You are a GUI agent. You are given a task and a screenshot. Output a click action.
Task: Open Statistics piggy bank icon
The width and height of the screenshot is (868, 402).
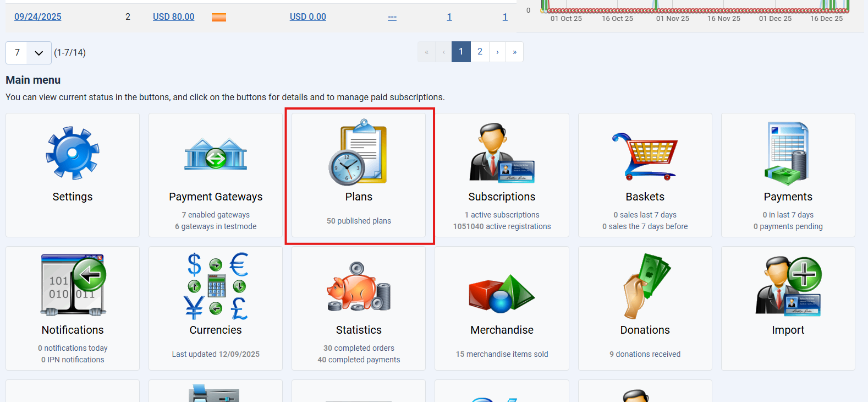coord(359,286)
